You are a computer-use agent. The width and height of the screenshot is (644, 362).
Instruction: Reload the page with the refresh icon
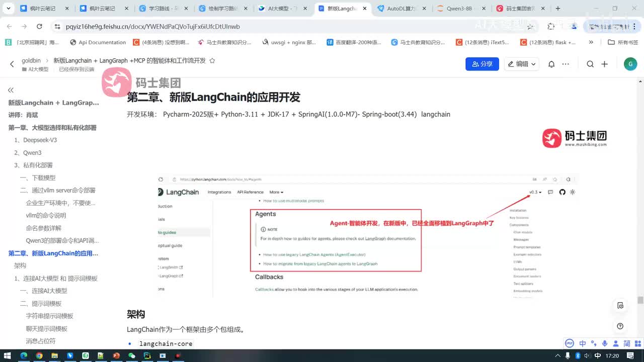[x=39, y=27]
